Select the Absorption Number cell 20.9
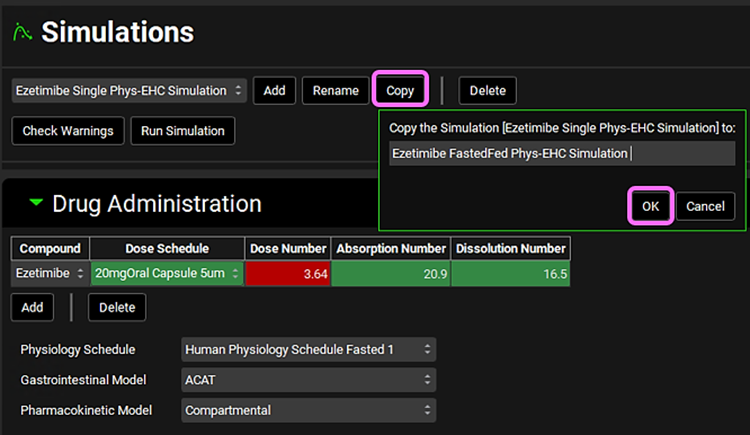The image size is (750, 435). point(391,273)
